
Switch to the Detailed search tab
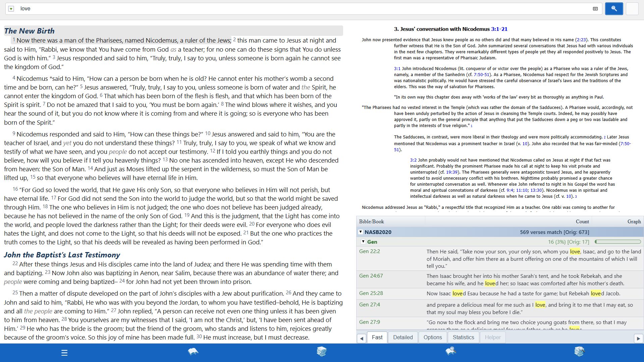403,338
